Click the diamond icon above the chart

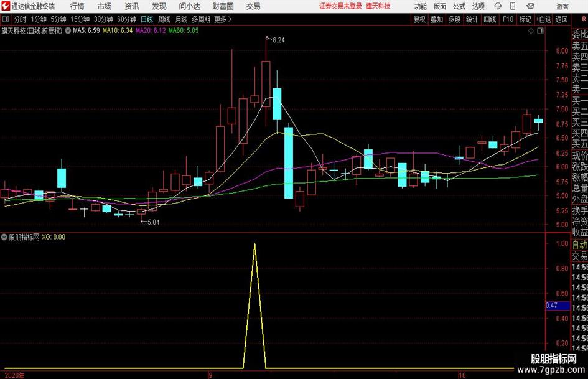531,31
